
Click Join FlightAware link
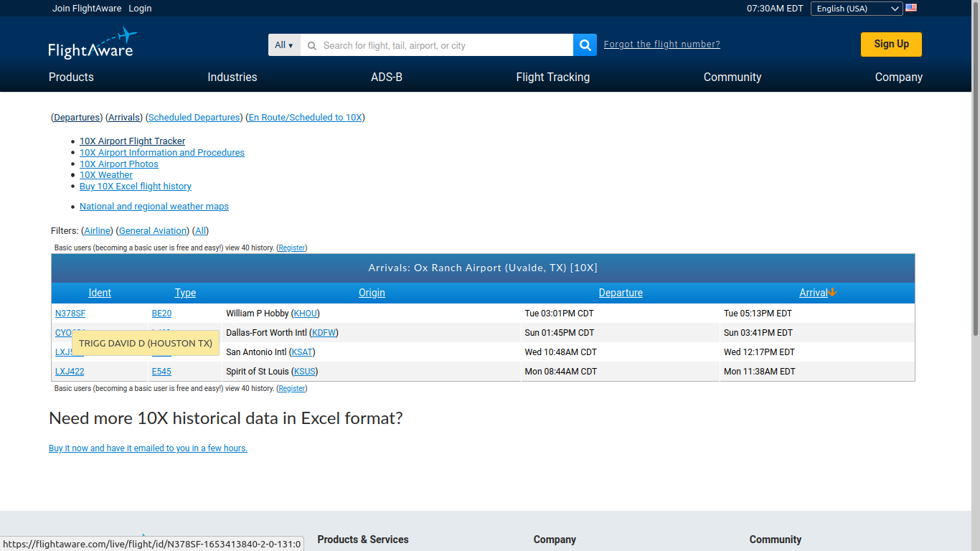(86, 9)
